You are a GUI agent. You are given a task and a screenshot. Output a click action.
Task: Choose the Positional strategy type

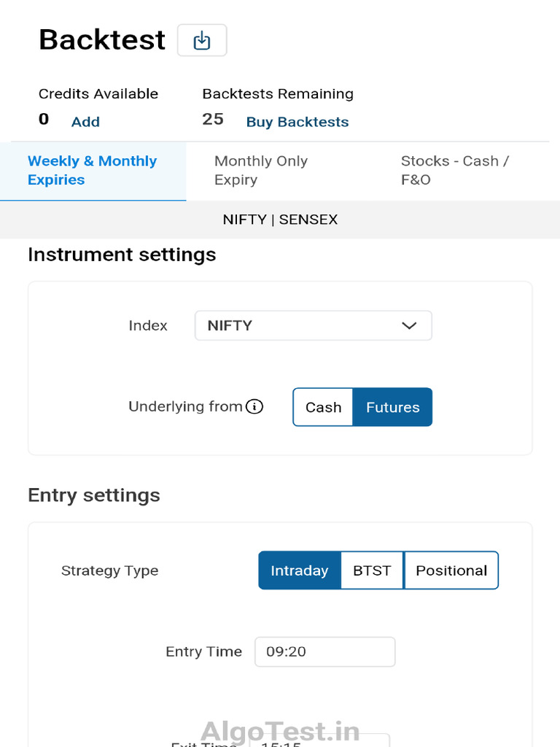(451, 570)
